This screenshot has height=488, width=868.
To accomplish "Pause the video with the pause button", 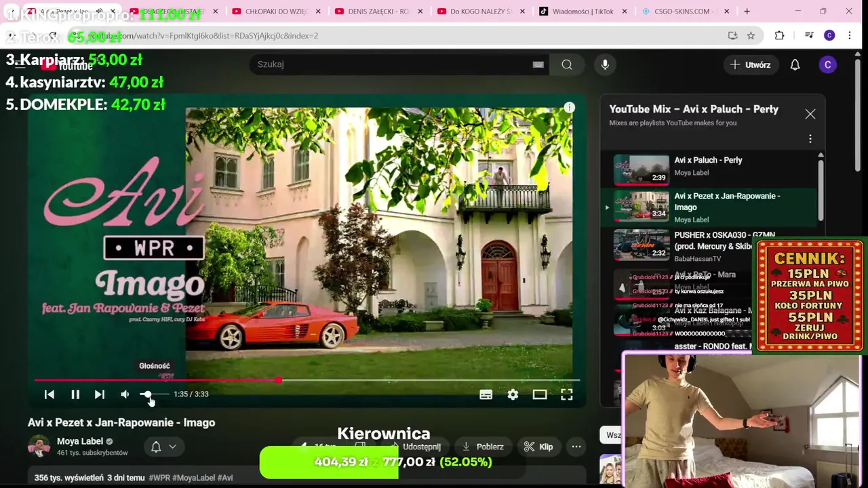I will tap(75, 394).
